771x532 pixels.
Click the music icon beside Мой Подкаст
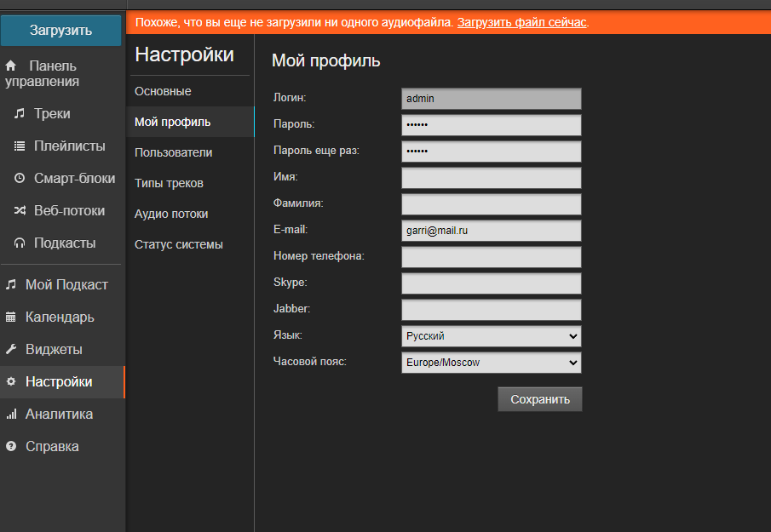11,284
